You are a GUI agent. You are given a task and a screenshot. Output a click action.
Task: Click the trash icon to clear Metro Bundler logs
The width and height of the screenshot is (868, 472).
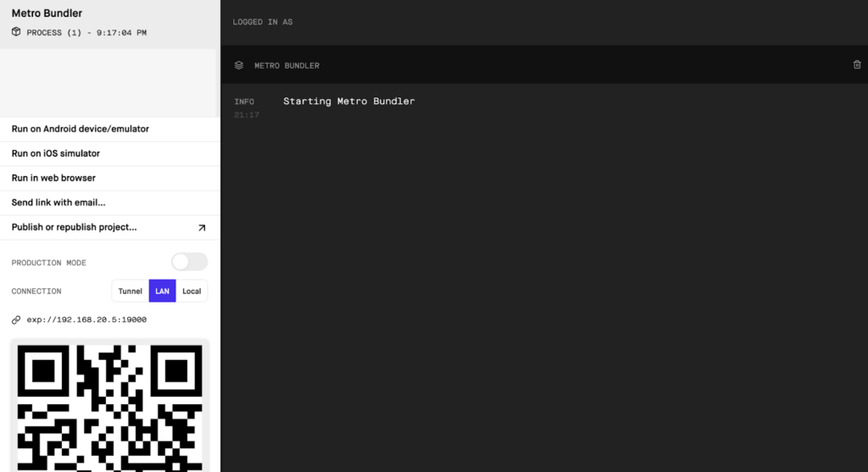pos(857,64)
